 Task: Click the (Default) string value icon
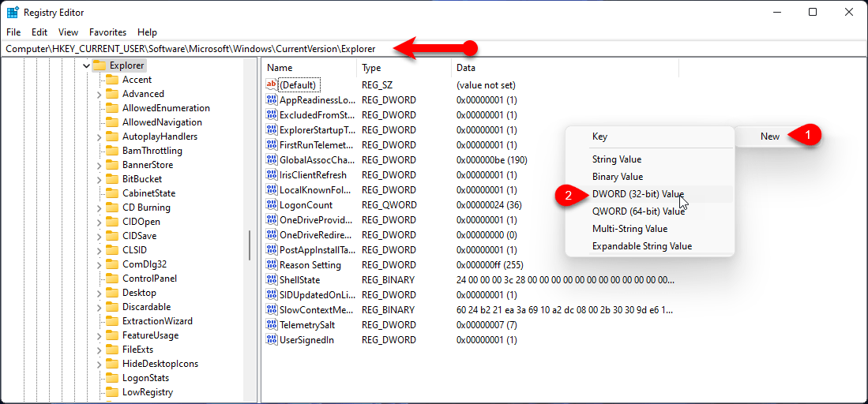click(x=271, y=84)
